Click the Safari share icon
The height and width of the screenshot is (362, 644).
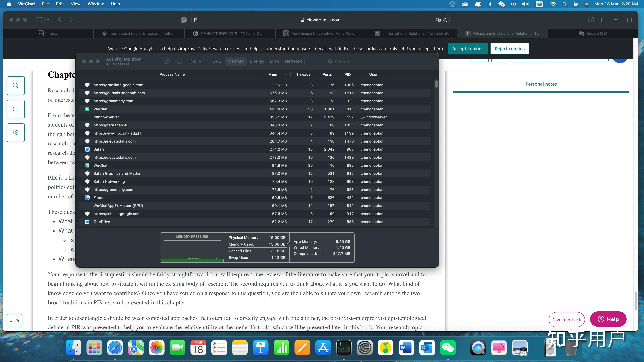[x=604, y=19]
